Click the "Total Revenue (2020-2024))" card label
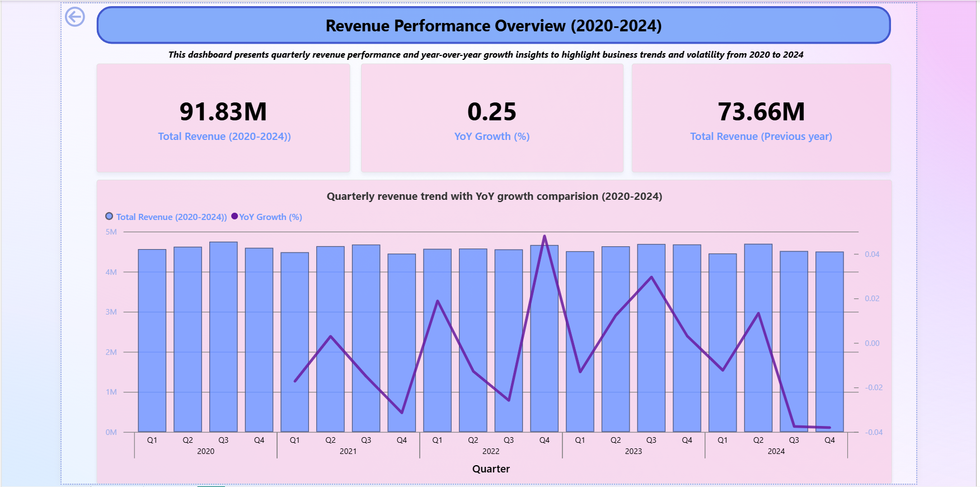980x487 pixels. point(224,137)
